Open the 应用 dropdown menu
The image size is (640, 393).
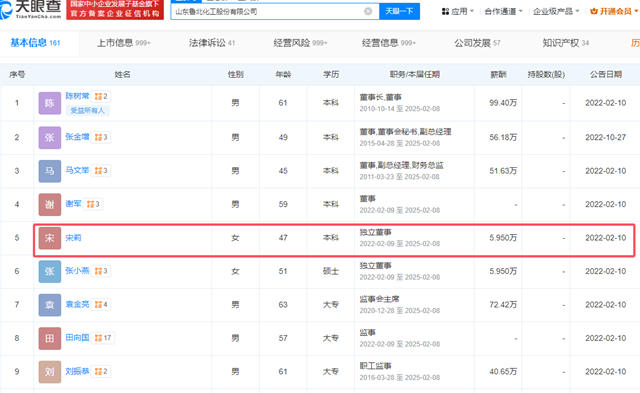(458, 11)
